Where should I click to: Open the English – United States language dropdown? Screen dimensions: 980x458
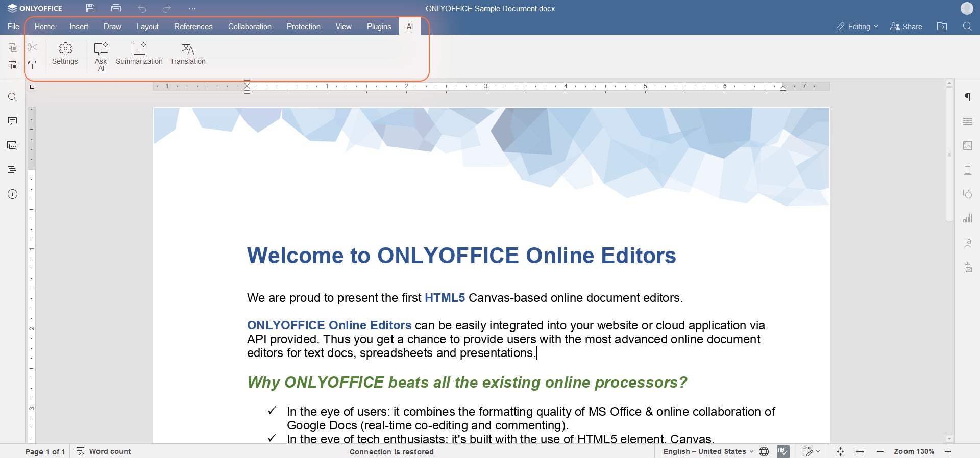[x=708, y=451]
